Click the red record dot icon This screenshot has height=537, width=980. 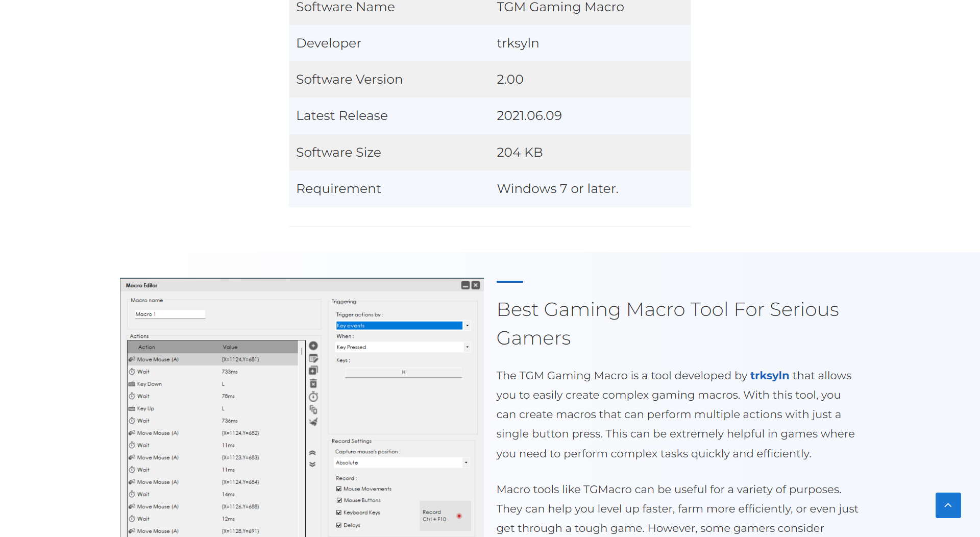point(459,516)
